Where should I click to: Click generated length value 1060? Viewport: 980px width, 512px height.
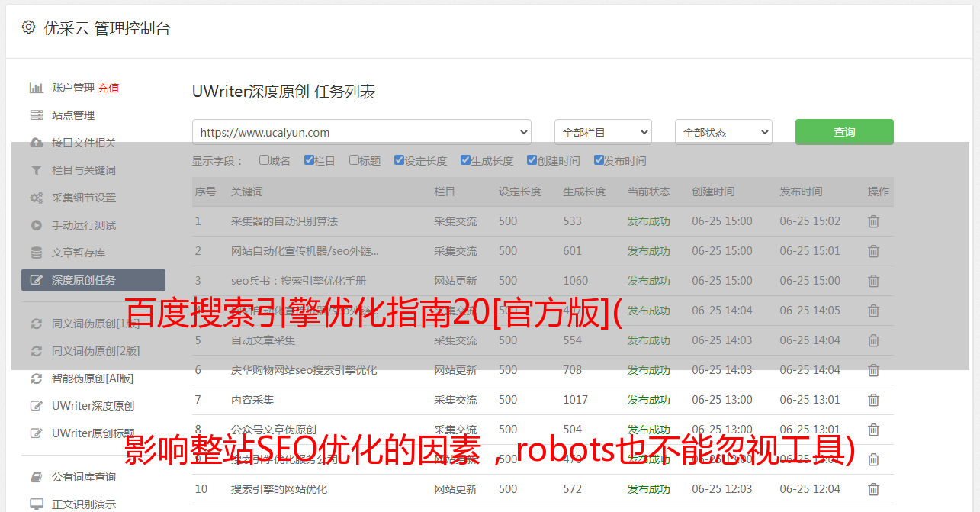[576, 281]
